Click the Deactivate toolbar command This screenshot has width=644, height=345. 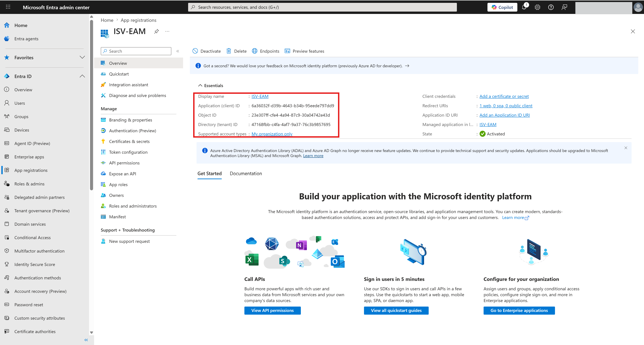[x=206, y=51]
